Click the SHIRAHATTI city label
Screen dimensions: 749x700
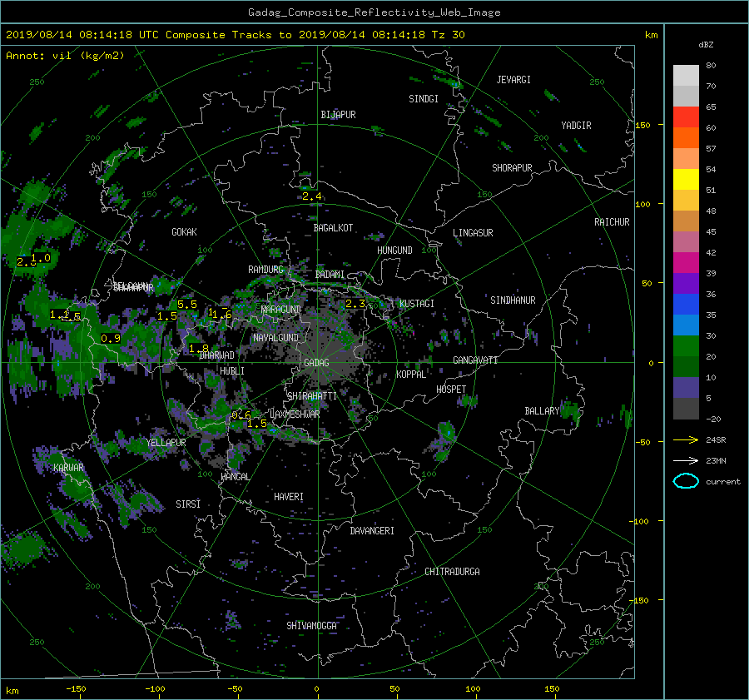312,396
